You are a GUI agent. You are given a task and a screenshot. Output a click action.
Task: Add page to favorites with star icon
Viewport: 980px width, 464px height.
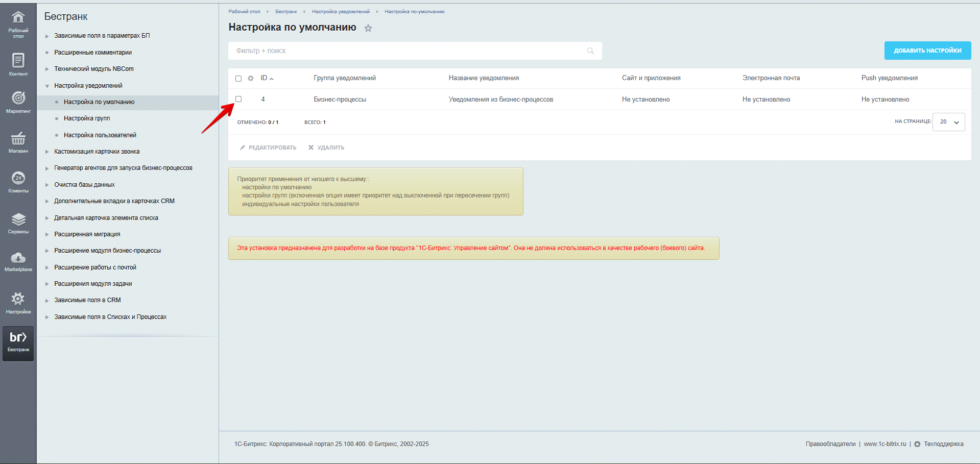coord(368,29)
